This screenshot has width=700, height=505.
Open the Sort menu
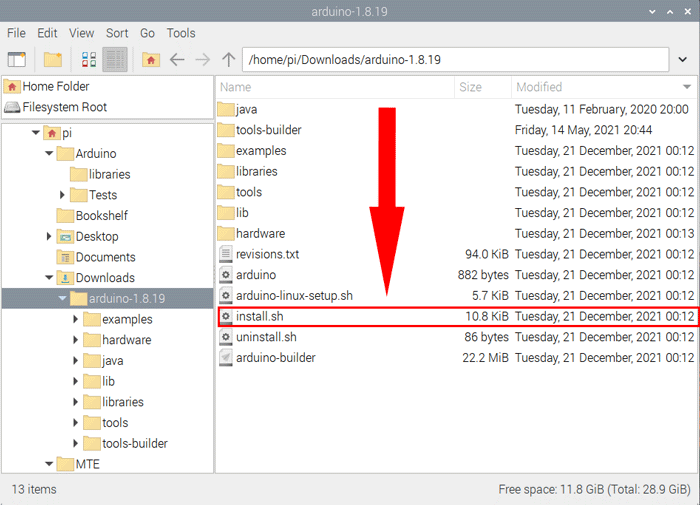(x=117, y=33)
